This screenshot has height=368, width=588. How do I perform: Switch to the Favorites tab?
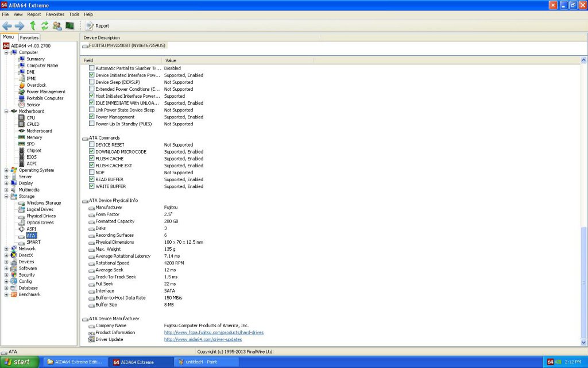[29, 37]
